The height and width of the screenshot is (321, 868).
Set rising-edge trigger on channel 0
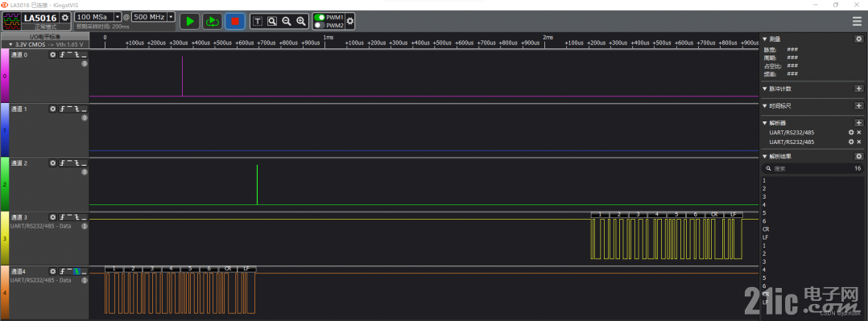click(62, 55)
